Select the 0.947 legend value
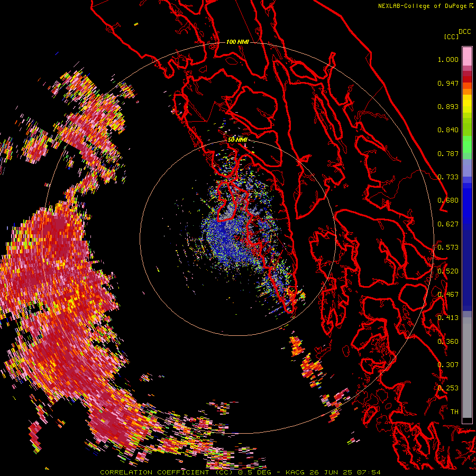The height and width of the screenshot is (476, 476). click(x=448, y=83)
